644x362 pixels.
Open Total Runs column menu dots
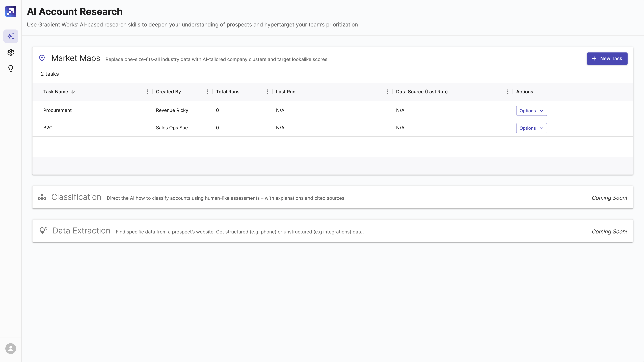(x=267, y=92)
